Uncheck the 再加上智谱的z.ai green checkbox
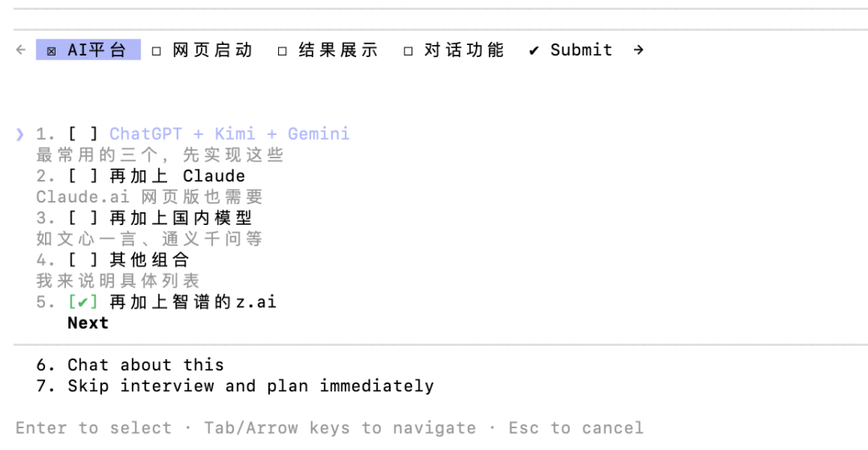Viewport: 868px width, 450px height. [83, 302]
